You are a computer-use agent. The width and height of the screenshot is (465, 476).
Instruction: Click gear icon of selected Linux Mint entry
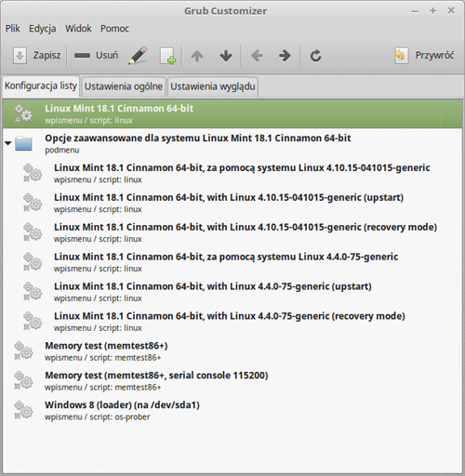point(23,113)
